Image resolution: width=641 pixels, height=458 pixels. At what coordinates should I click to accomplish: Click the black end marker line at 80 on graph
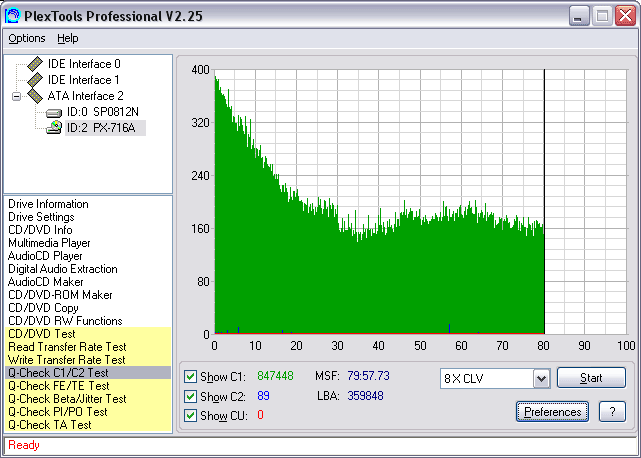tap(544, 202)
